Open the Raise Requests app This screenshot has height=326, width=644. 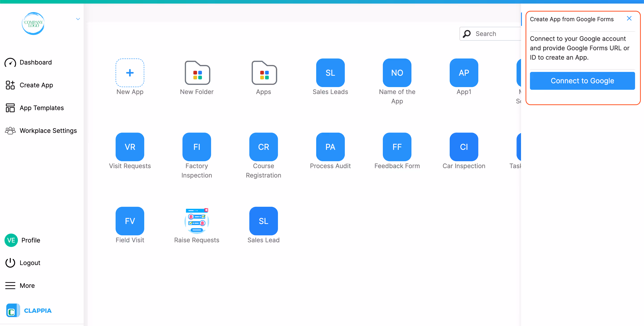point(197,221)
